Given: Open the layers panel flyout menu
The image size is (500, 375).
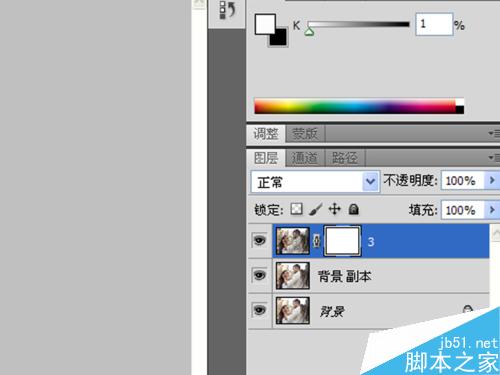Looking at the screenshot, I should click(x=494, y=157).
